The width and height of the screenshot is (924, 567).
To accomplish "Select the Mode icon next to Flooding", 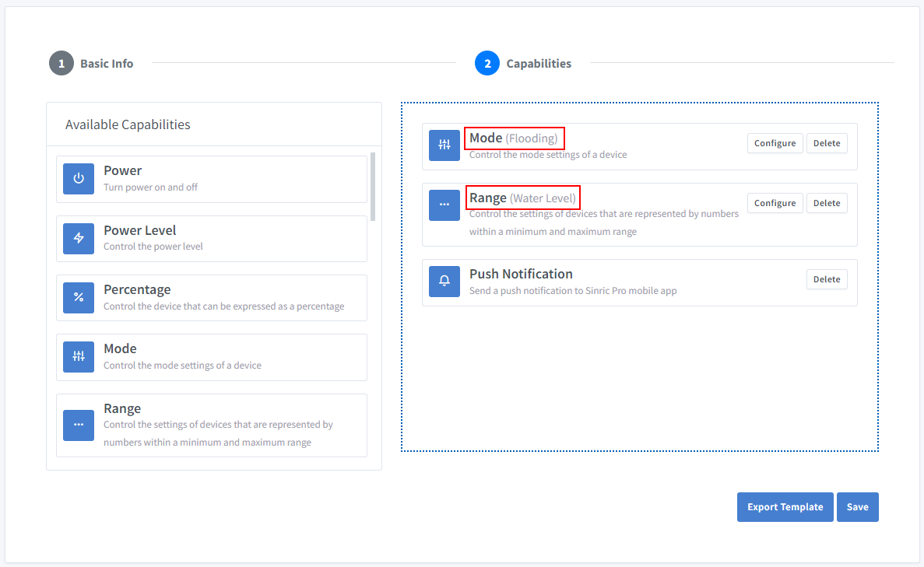I will pos(444,145).
